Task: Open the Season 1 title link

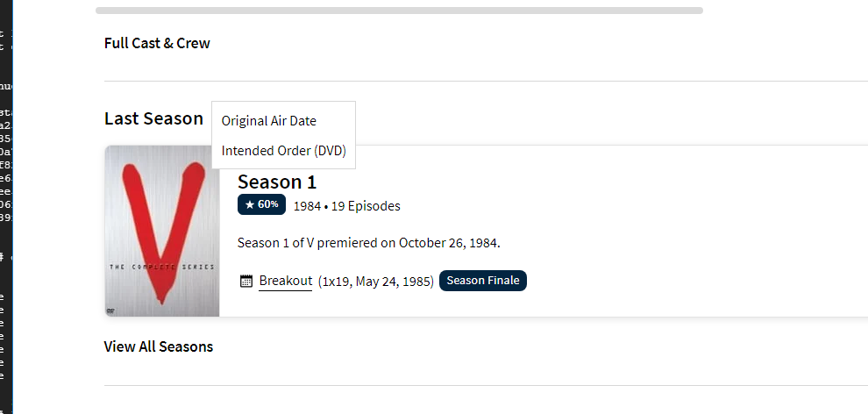Action: [x=276, y=182]
